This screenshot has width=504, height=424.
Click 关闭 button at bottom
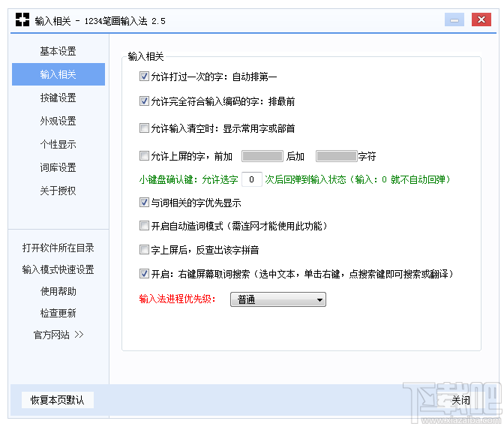460,400
